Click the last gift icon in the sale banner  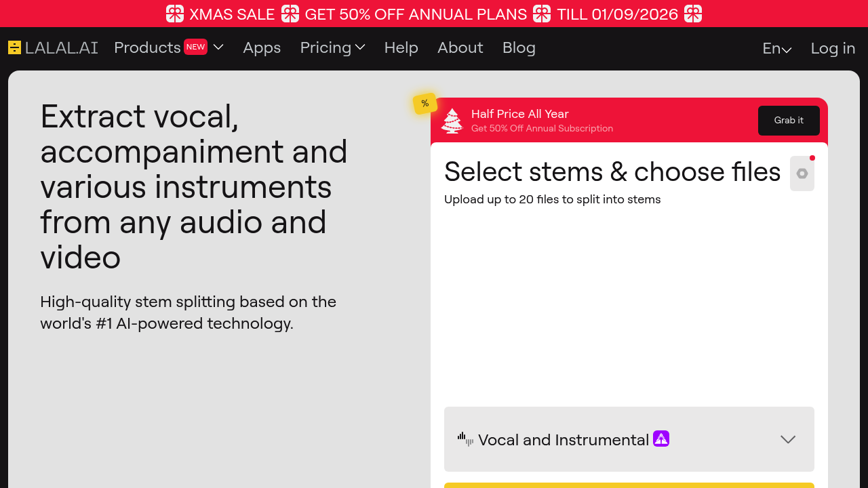point(693,14)
